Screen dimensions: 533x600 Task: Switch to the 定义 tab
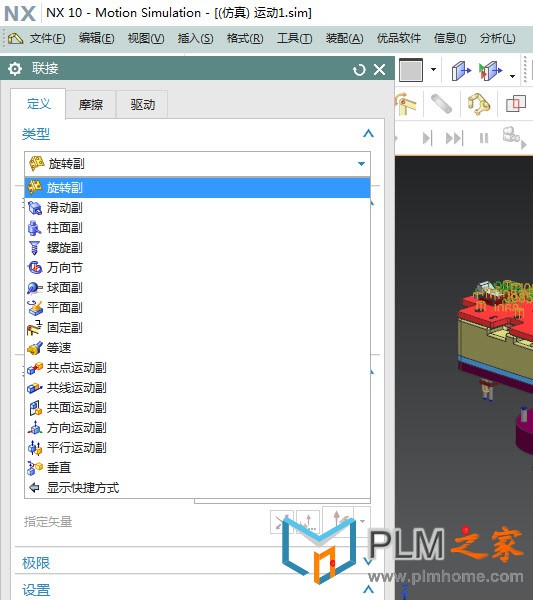coord(38,104)
